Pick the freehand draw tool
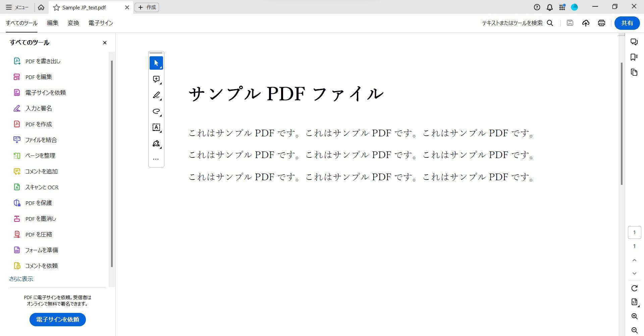 pos(156,111)
